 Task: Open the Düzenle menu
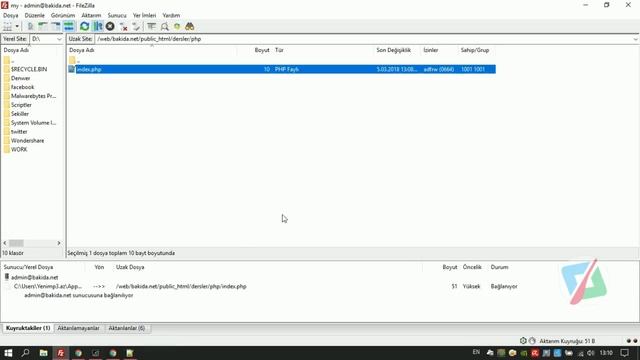[x=35, y=15]
